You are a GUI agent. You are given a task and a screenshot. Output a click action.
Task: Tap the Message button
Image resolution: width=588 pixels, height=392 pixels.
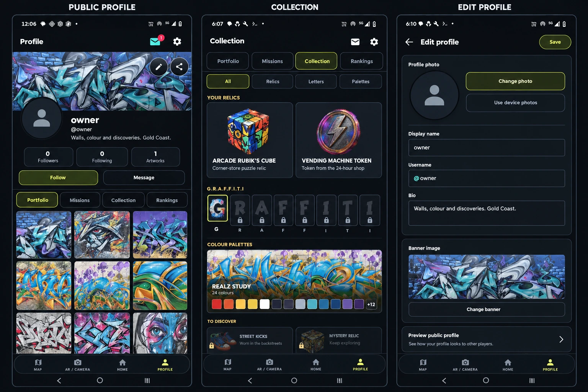(144, 178)
